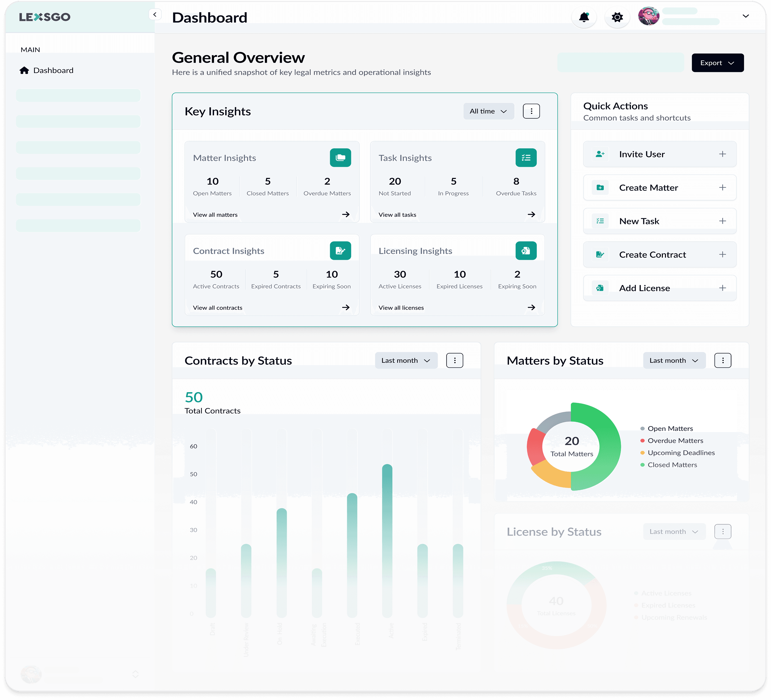Click the Task Insights checklist icon
Viewport: 771px width, 700px height.
pos(526,158)
